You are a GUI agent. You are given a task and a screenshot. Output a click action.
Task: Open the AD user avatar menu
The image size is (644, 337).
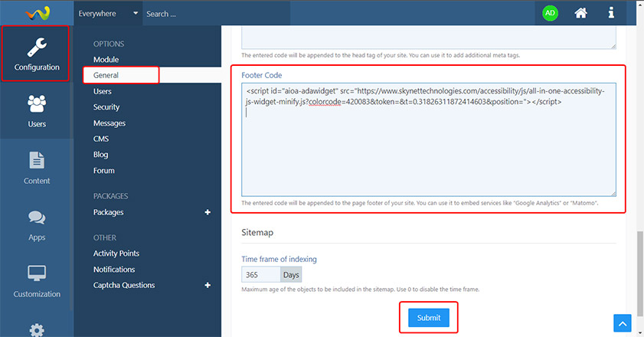pos(550,13)
